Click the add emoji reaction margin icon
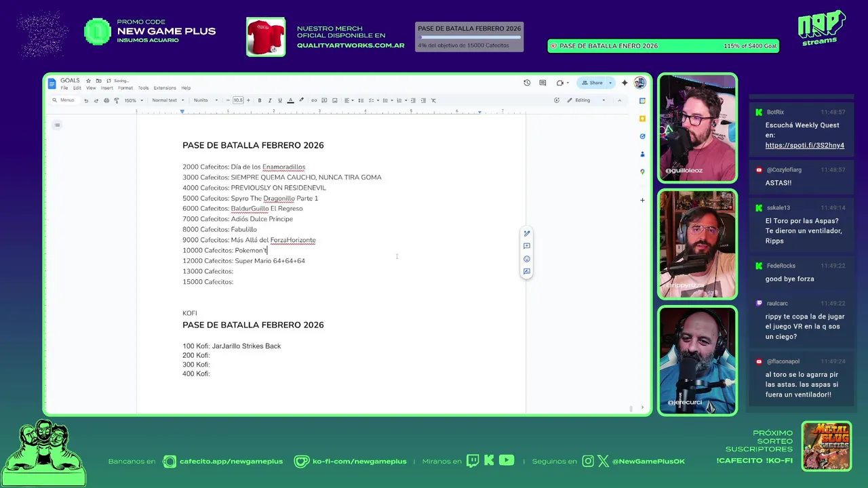Viewport: 868px width, 488px height. tap(527, 259)
